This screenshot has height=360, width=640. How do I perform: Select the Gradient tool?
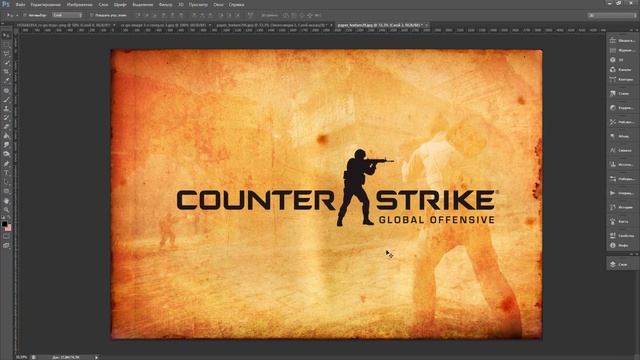click(6, 136)
